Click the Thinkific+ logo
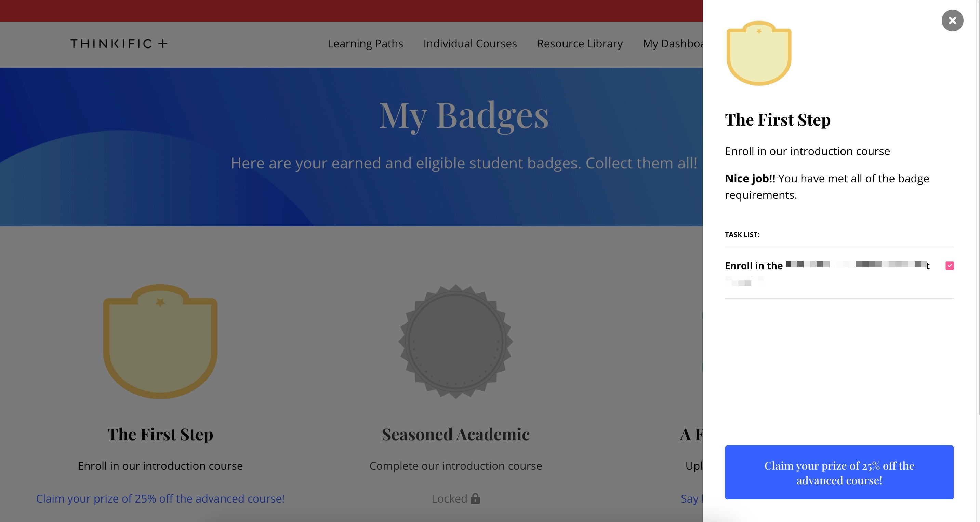Viewport: 980px width, 522px height. click(118, 43)
